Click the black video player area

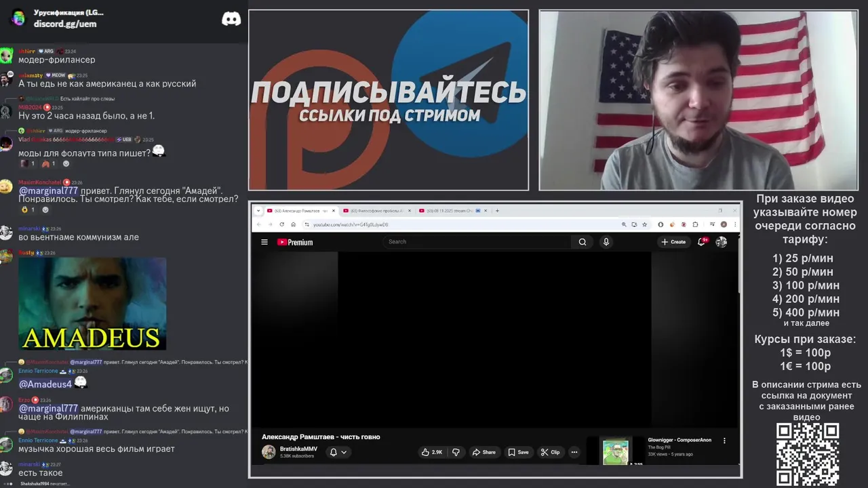pos(494,339)
